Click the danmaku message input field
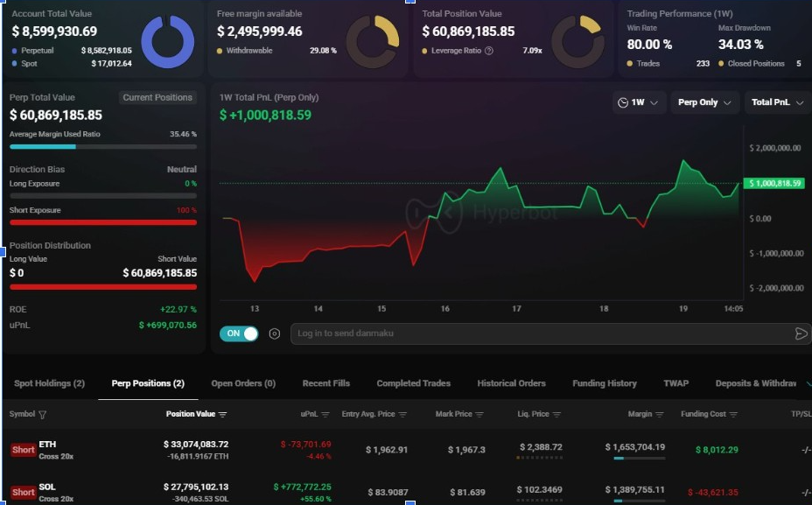812x505 pixels. tap(549, 333)
